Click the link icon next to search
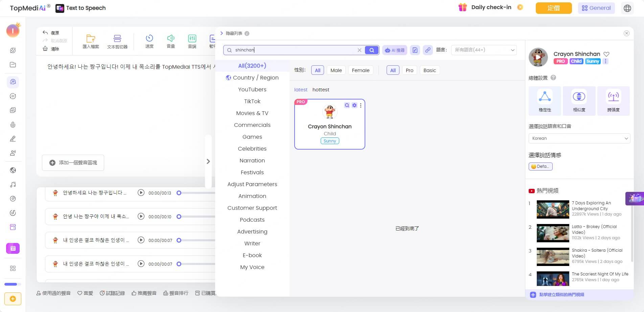644x312 pixels. point(428,50)
